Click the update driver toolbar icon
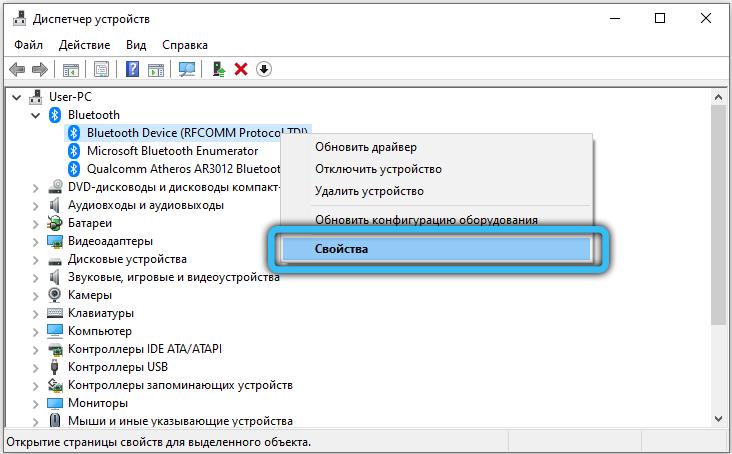This screenshot has width=732, height=454. click(217, 69)
